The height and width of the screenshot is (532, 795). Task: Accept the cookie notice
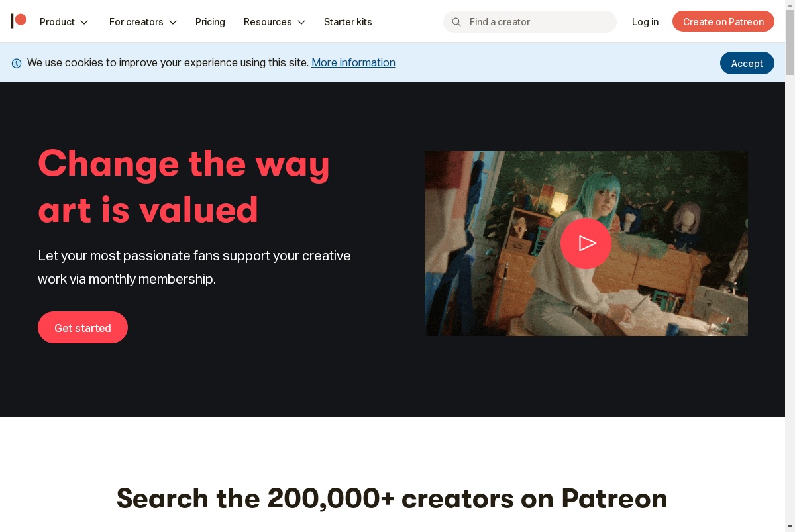pyautogui.click(x=747, y=63)
